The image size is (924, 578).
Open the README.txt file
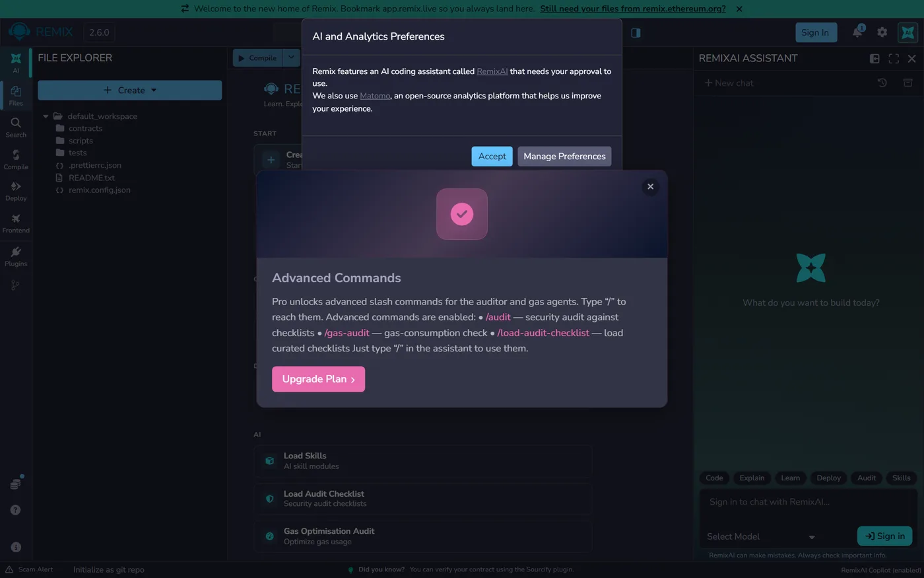click(92, 178)
